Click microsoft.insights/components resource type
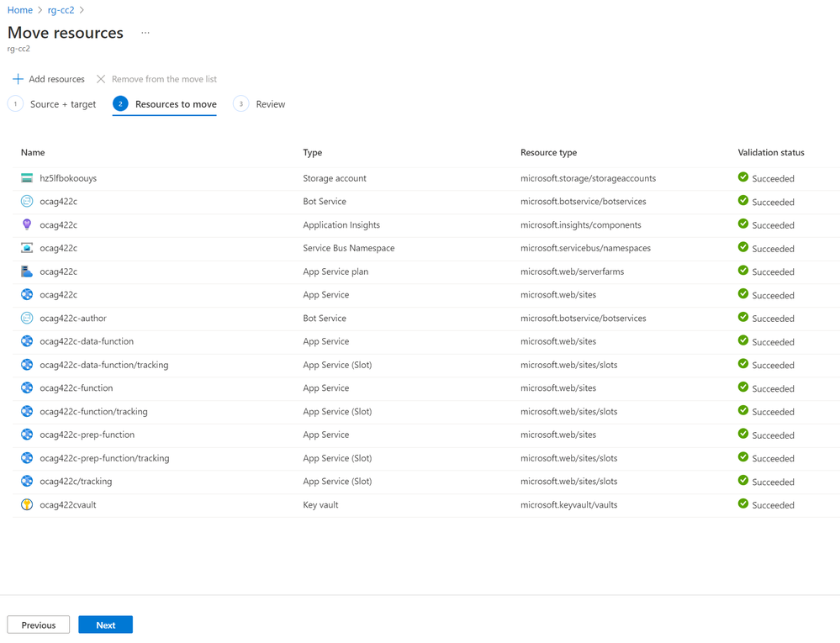840x643 pixels. [x=581, y=225]
